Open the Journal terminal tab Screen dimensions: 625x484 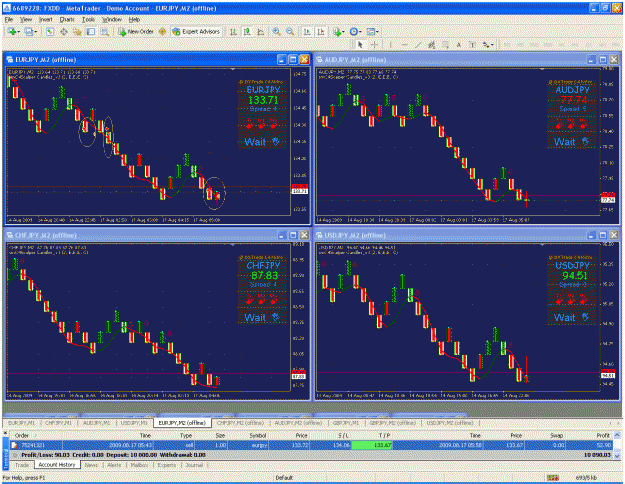click(194, 465)
